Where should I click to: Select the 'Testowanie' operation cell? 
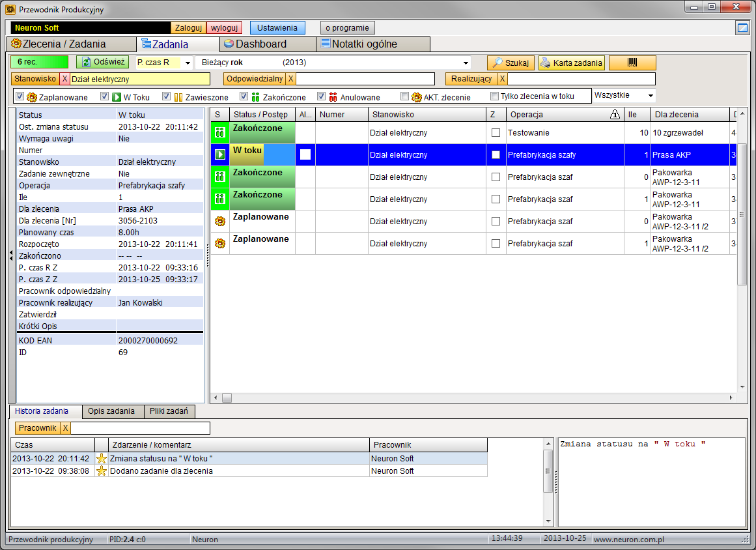click(565, 133)
